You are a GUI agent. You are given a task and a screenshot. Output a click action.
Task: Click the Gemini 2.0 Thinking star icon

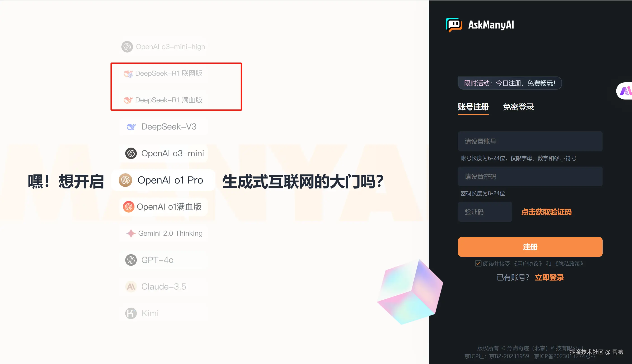point(131,233)
